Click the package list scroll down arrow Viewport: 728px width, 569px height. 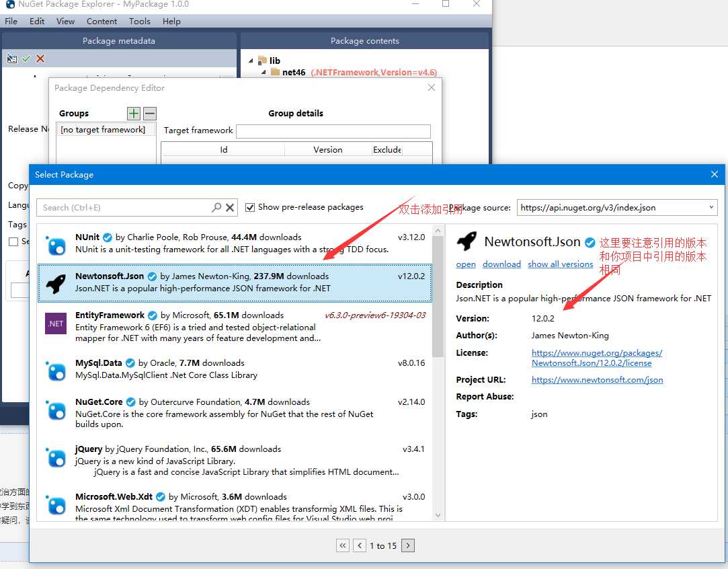coord(438,515)
